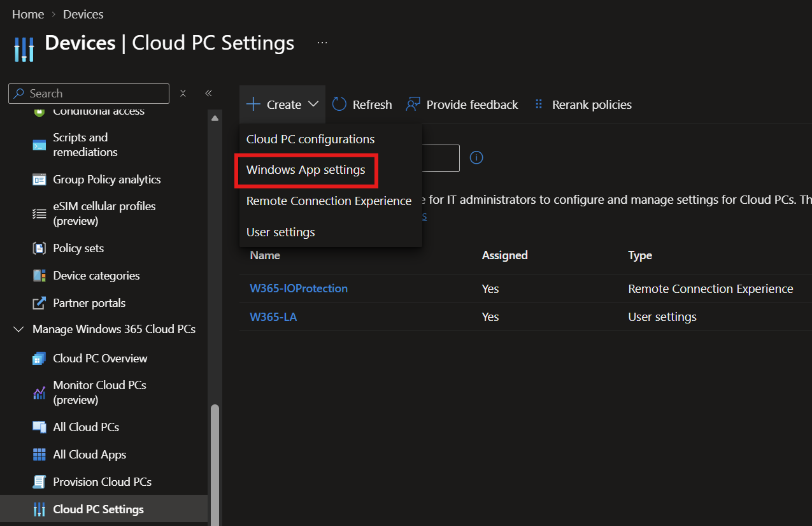Open the ellipsis menu next to page title
The image size is (812, 526).
pyautogui.click(x=322, y=43)
